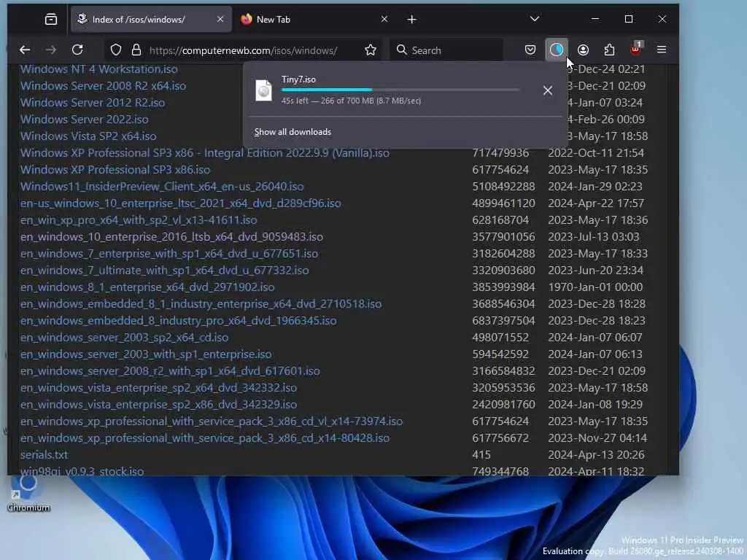
Task: Bookmark this page with the star
Action: [370, 50]
